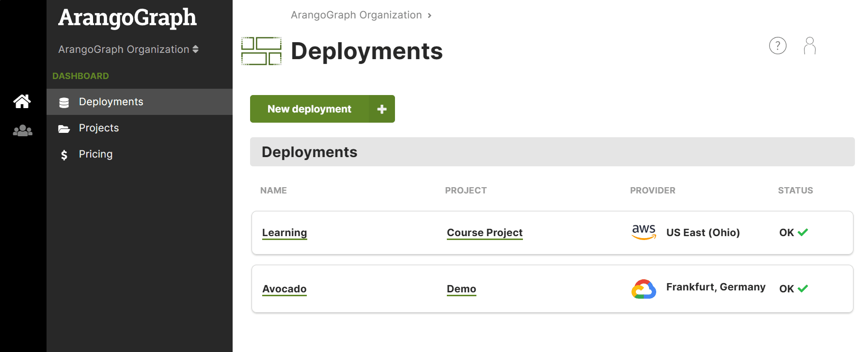Click the AWS provider logo
The width and height of the screenshot is (868, 352).
[644, 232]
